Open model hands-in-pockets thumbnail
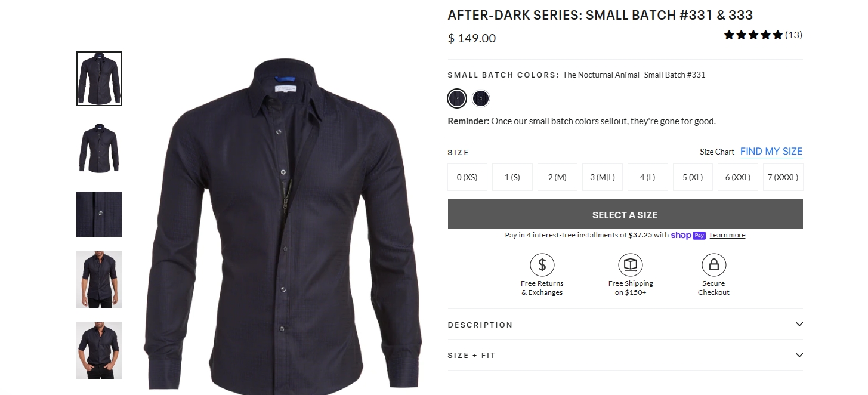 pyautogui.click(x=99, y=350)
